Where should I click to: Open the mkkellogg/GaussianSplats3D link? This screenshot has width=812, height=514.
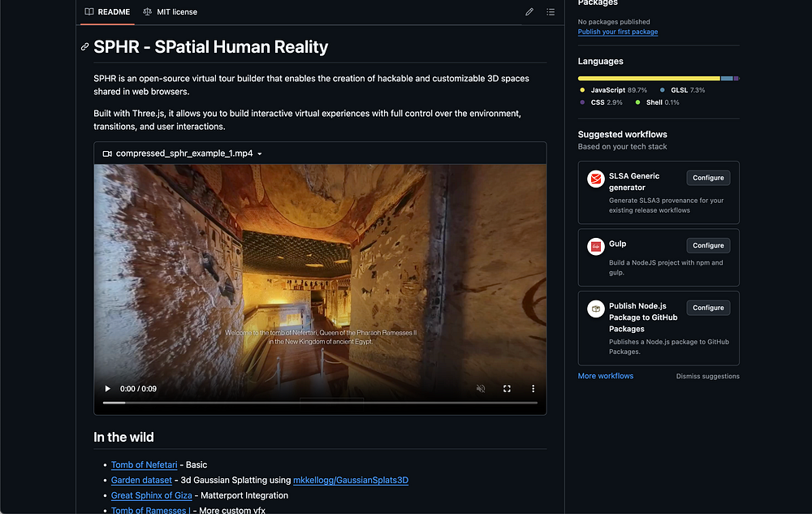351,481
